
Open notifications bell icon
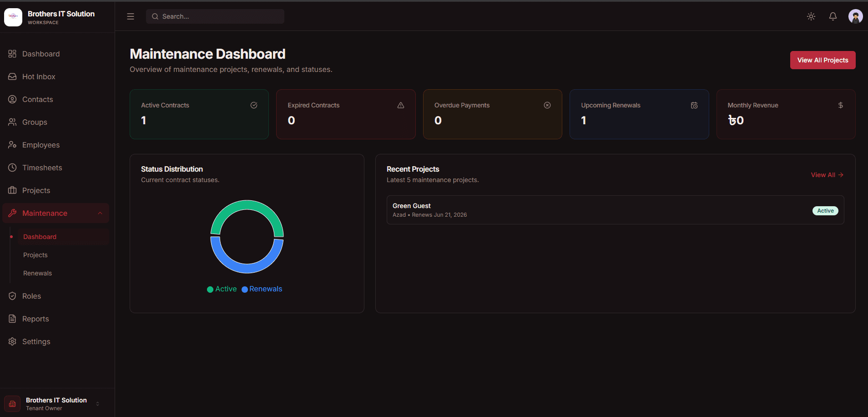(x=833, y=16)
